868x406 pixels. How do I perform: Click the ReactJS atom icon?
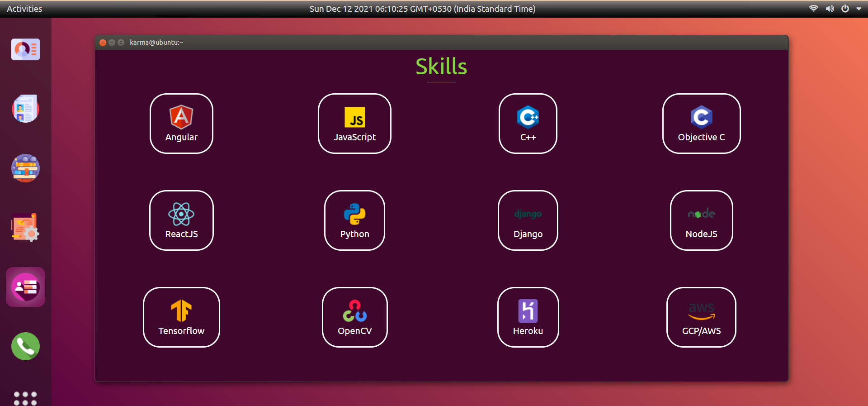click(x=181, y=214)
